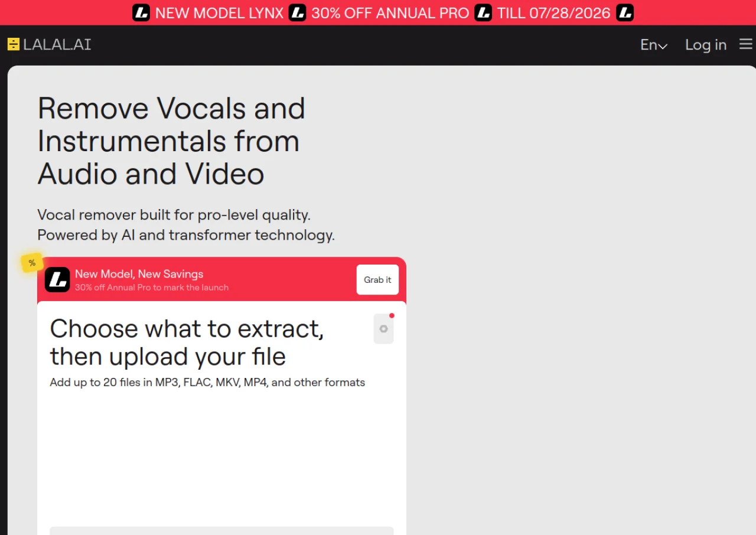Screen dimensions: 756x535
Task: Click the TILL 07/28/2026 banner text
Action: point(554,13)
